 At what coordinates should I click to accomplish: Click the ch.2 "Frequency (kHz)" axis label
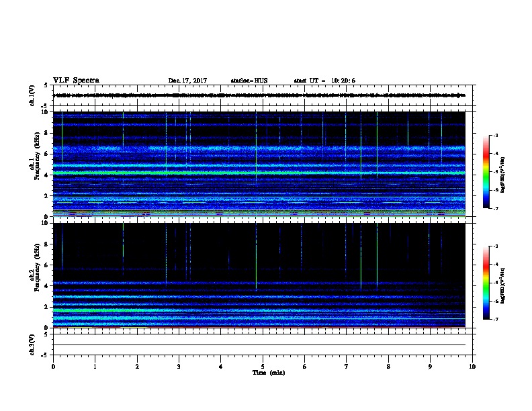tap(37, 267)
